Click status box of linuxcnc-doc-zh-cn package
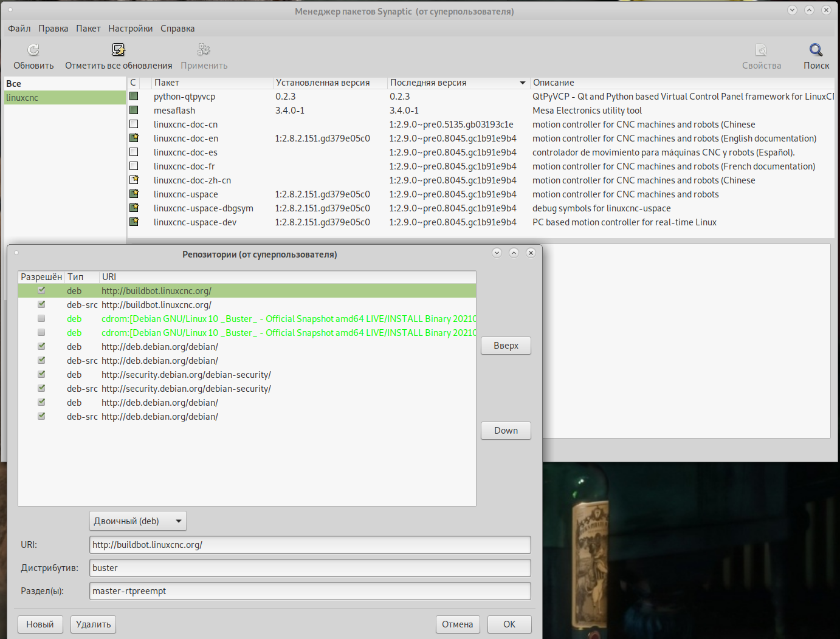 pos(134,180)
